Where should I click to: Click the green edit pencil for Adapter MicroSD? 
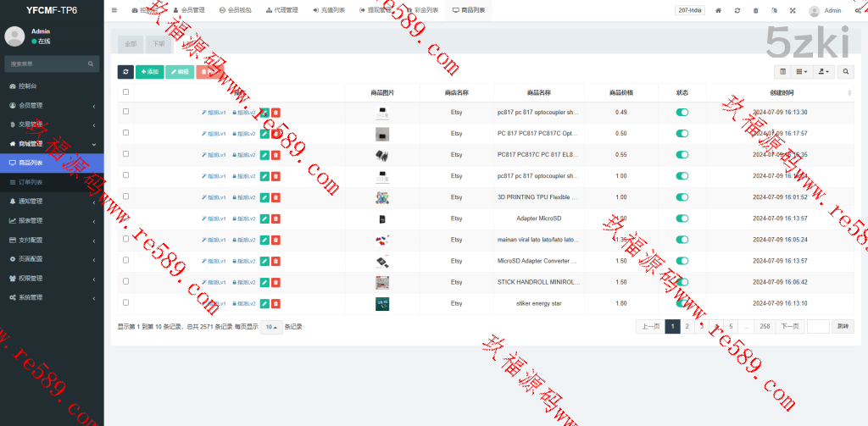(264, 219)
